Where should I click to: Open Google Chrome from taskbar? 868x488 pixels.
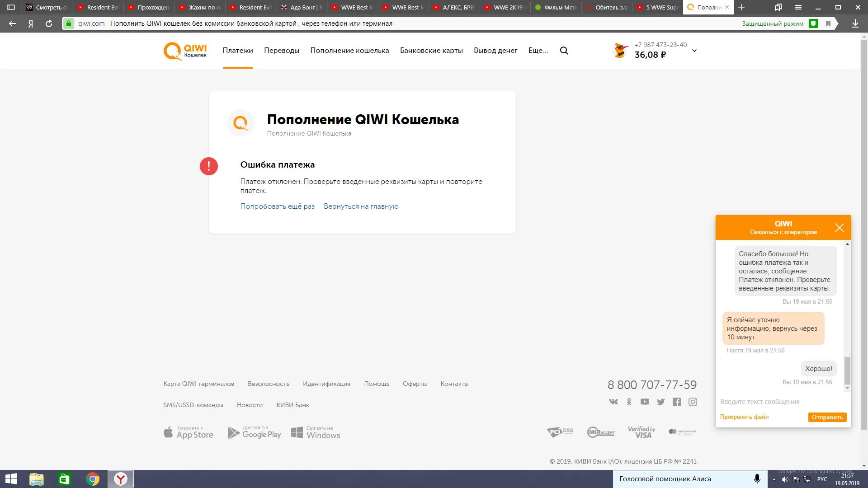pos(93,479)
